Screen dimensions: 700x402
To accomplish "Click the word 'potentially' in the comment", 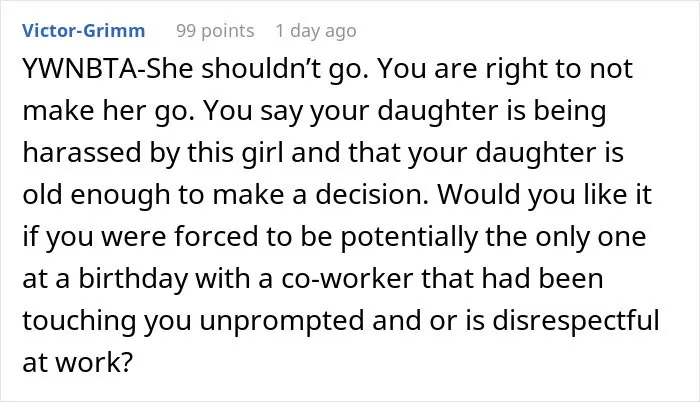I will 409,238.
